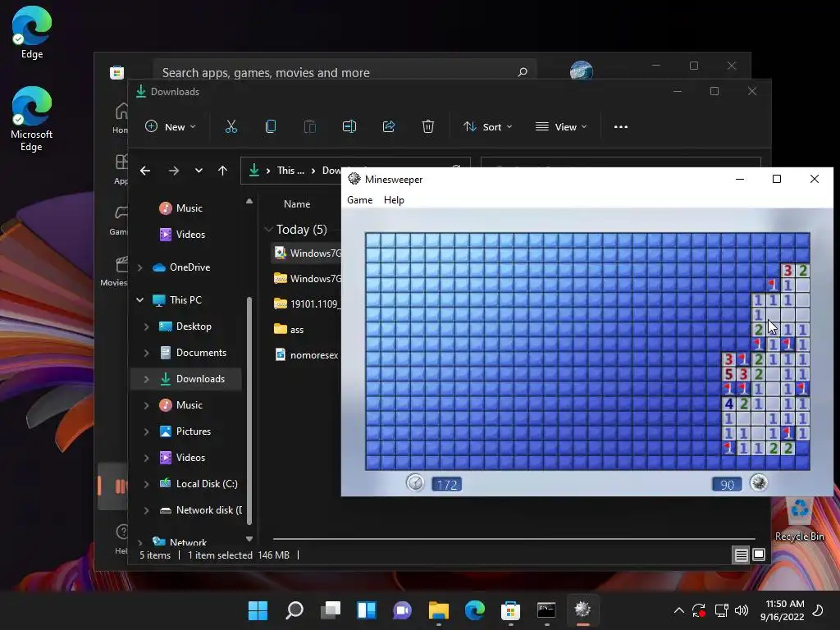Click the Copy icon in Downloads toolbar
Image resolution: width=840 pixels, height=630 pixels.
pyautogui.click(x=271, y=126)
